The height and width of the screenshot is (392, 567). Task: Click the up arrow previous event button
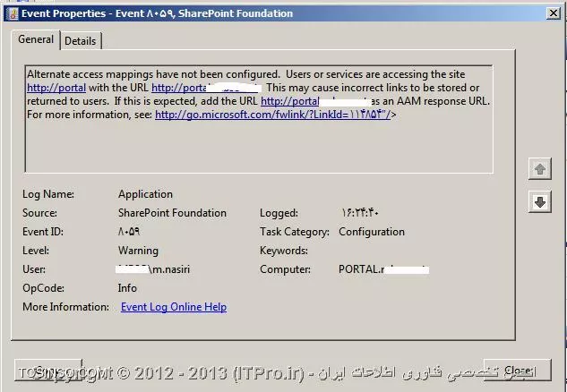click(x=539, y=169)
